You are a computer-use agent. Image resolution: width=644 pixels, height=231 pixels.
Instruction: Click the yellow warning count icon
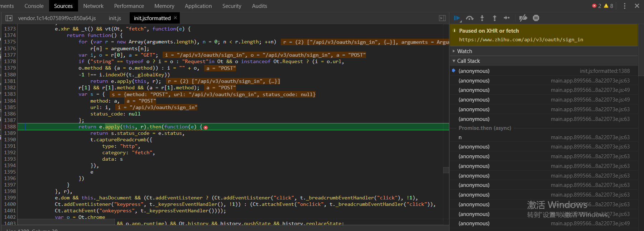(606, 6)
